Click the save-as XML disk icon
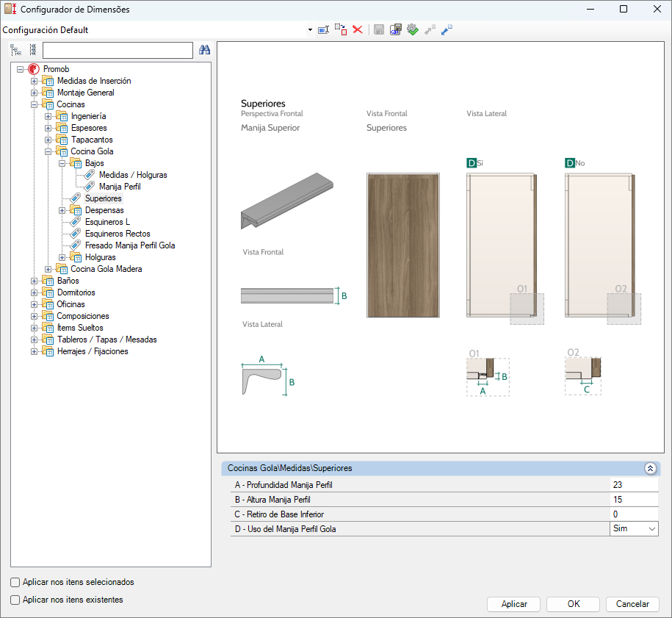This screenshot has height=618, width=672. (x=395, y=29)
